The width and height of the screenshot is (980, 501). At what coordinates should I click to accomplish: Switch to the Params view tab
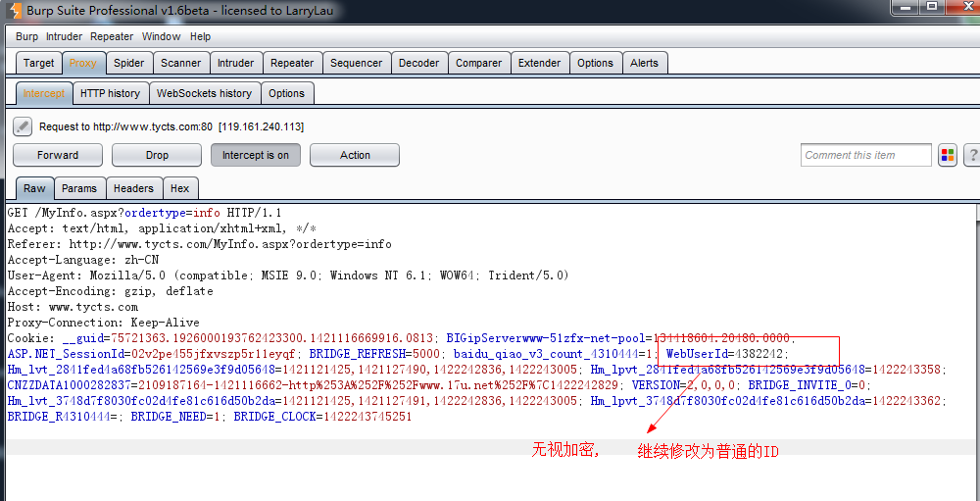coord(79,188)
